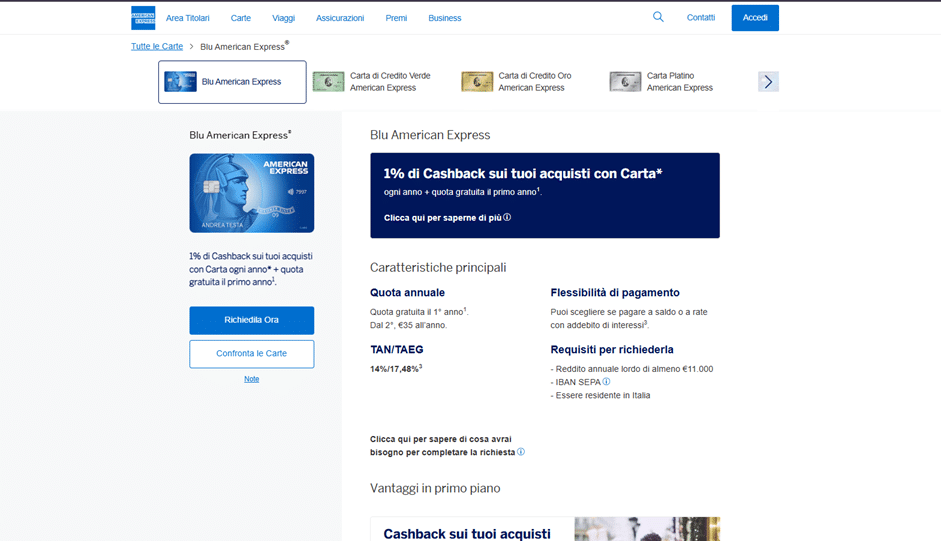Select Carta di Credito Oro American Express tab

pos(531,82)
